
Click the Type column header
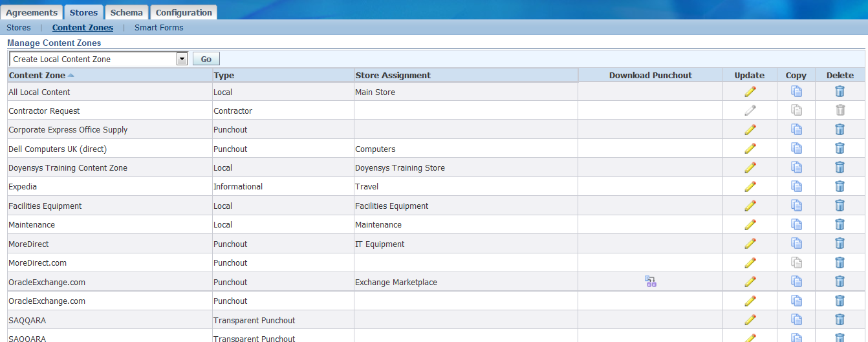pyautogui.click(x=224, y=75)
